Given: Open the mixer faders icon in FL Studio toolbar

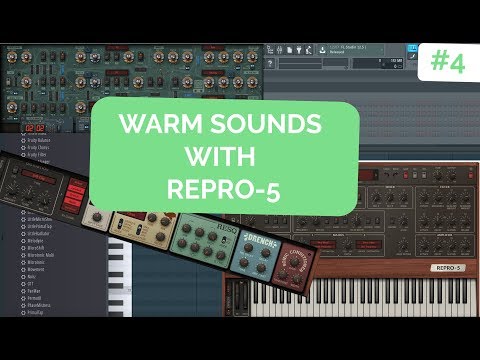Looking at the screenshot, I should (279, 50).
